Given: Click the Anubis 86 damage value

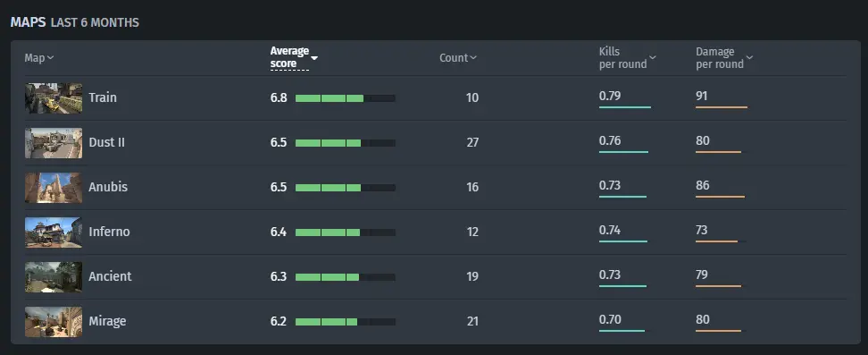Looking at the screenshot, I should pos(703,185).
